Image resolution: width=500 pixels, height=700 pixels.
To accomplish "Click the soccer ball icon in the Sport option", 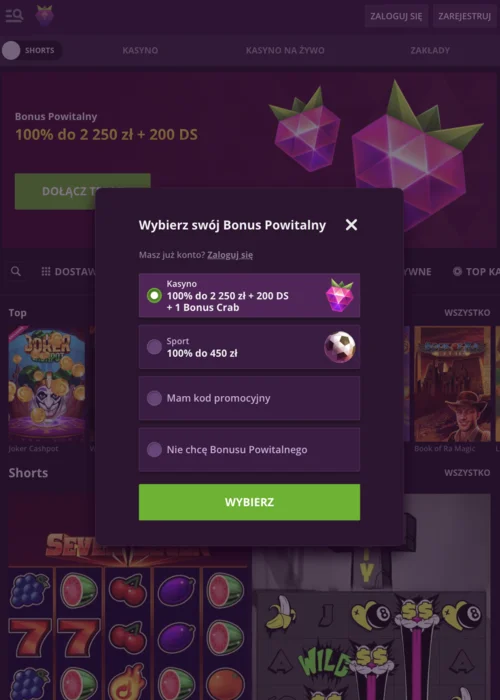I will coord(340,347).
